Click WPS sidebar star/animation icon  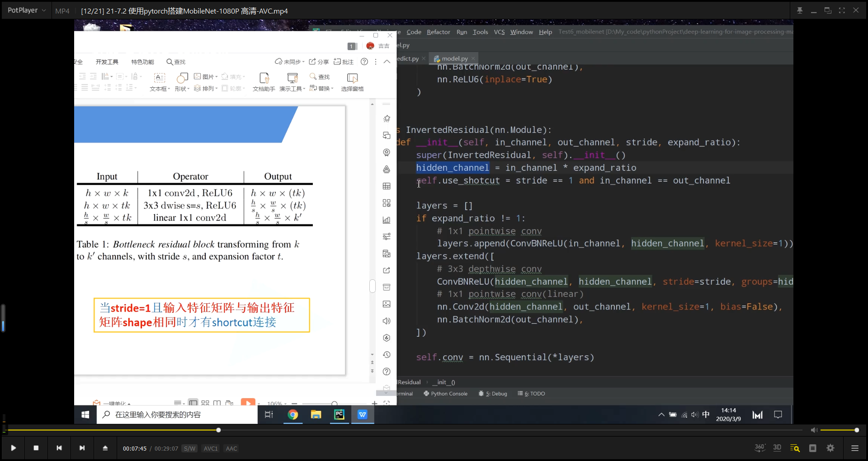coord(387,119)
